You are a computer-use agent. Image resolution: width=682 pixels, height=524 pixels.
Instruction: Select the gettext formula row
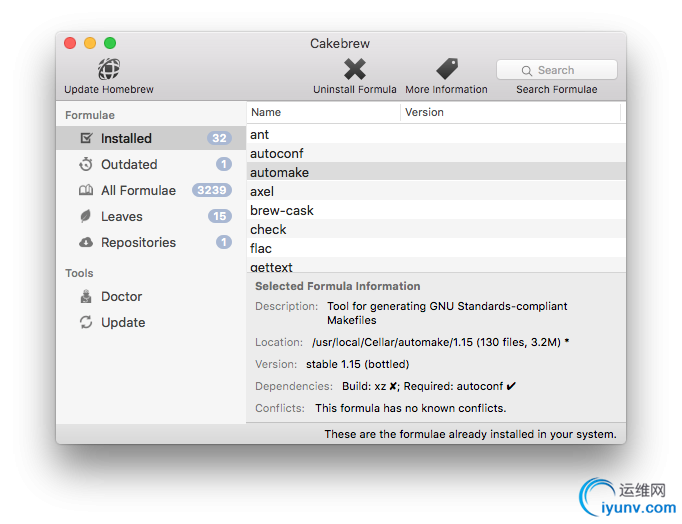click(x=436, y=266)
